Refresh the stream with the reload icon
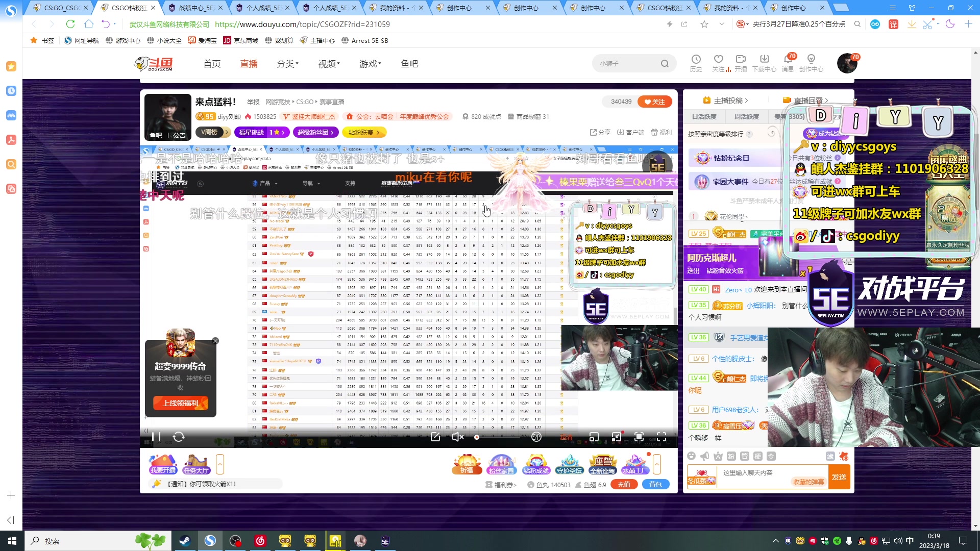 [179, 437]
